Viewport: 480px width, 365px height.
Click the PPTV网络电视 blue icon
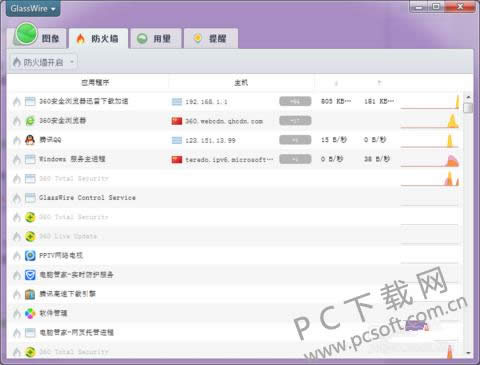point(30,256)
